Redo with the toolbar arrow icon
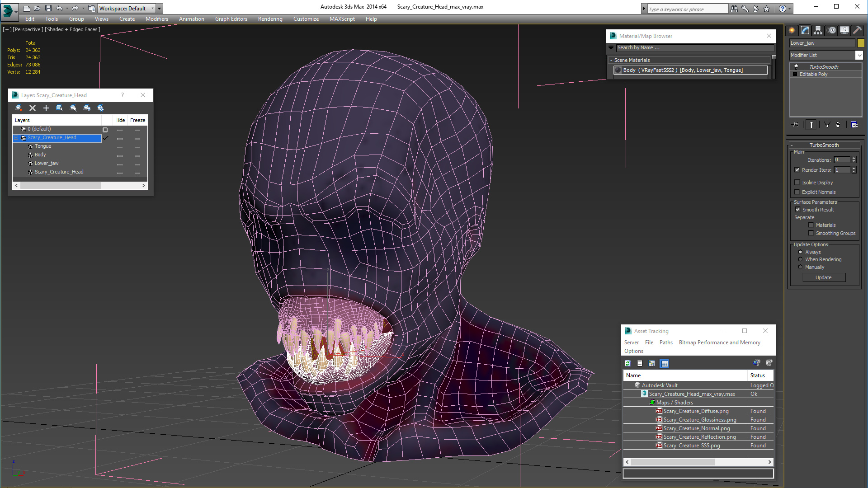This screenshot has width=868, height=488. 75,8
